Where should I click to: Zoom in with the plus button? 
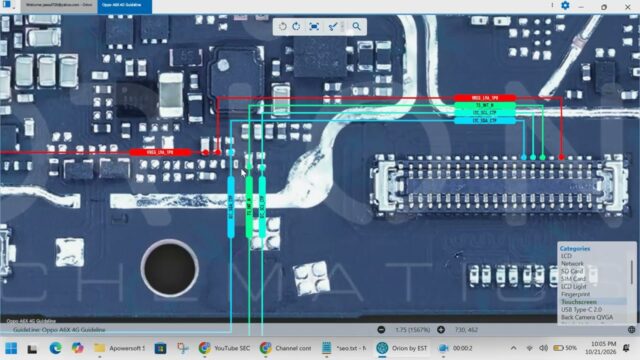pos(441,329)
